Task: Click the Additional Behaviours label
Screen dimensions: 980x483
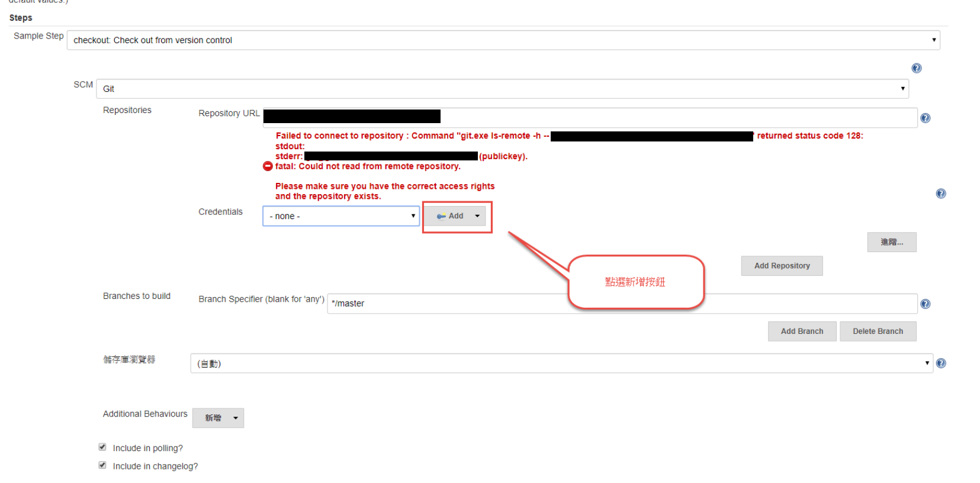Action: click(x=145, y=414)
